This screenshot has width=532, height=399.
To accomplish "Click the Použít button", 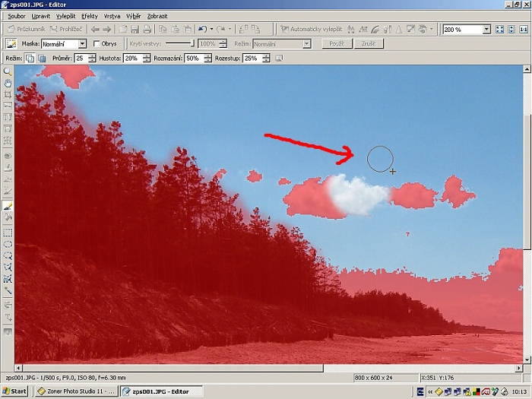I will 337,44.
